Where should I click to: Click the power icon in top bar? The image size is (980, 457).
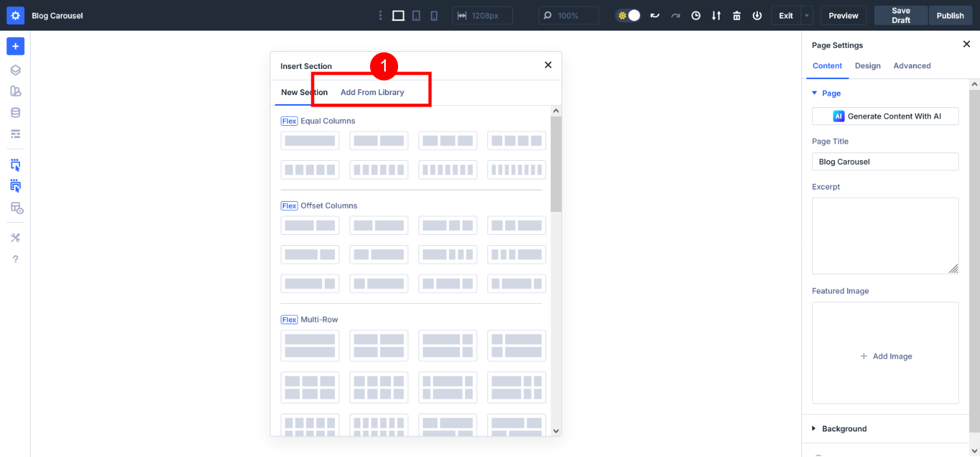[x=757, y=15]
